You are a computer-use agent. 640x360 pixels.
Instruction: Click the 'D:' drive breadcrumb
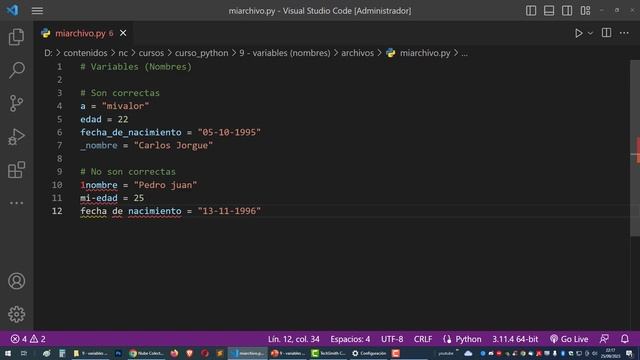point(48,53)
